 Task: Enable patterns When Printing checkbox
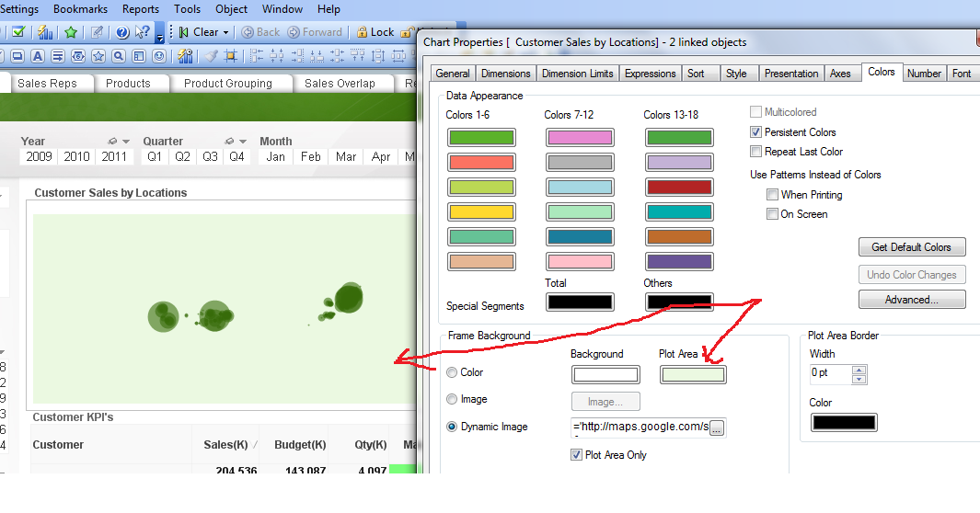(773, 195)
